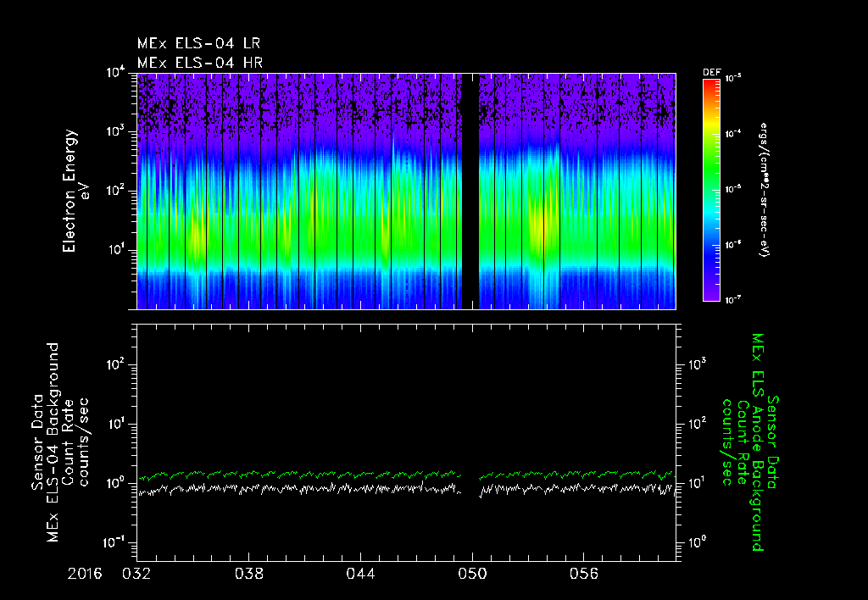This screenshot has width=868, height=600.
Task: Click the 10^-7 tick label of the color bar
Action: coord(733,300)
